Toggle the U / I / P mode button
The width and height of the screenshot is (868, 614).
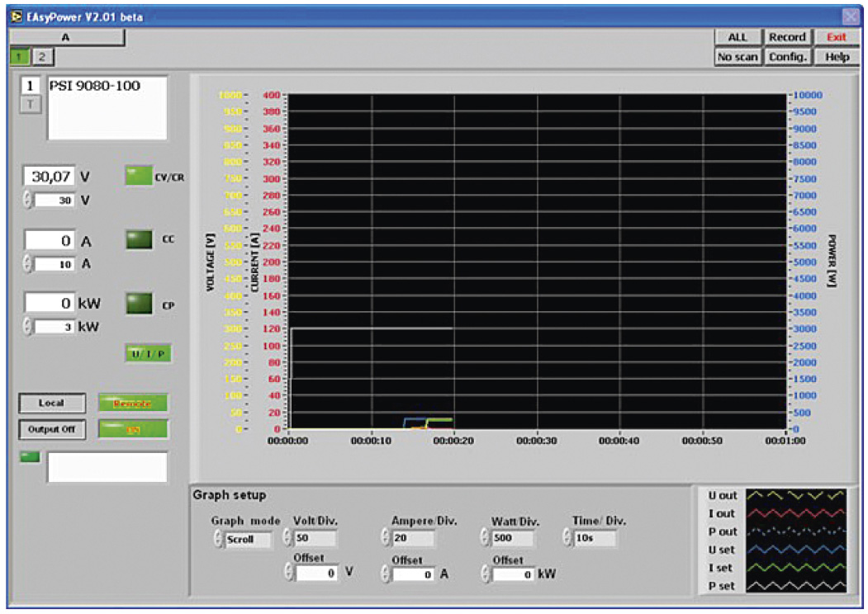click(149, 353)
